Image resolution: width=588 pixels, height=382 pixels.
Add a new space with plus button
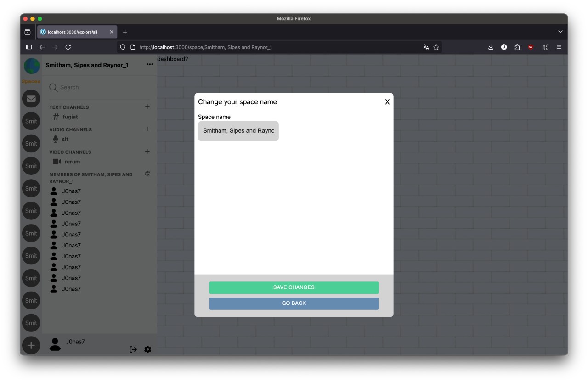click(31, 345)
